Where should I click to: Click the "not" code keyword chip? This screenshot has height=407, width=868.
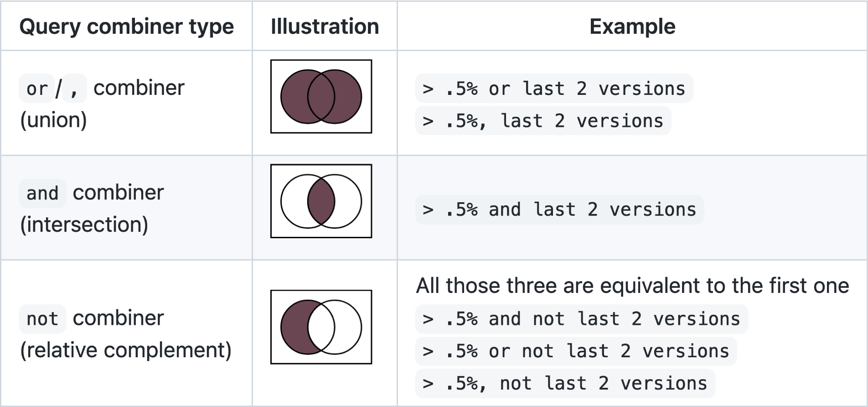[x=42, y=318]
